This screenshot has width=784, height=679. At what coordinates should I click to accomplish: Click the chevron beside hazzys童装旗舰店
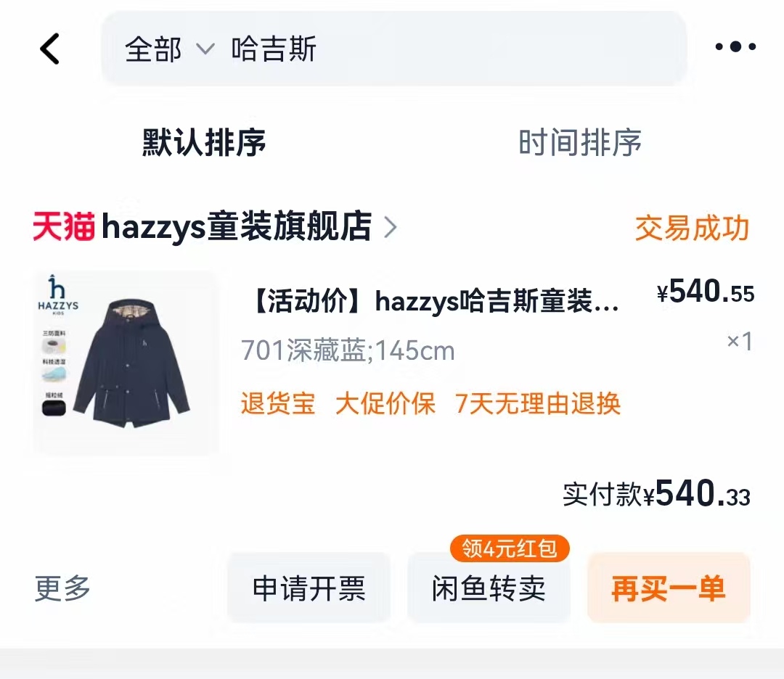click(390, 227)
